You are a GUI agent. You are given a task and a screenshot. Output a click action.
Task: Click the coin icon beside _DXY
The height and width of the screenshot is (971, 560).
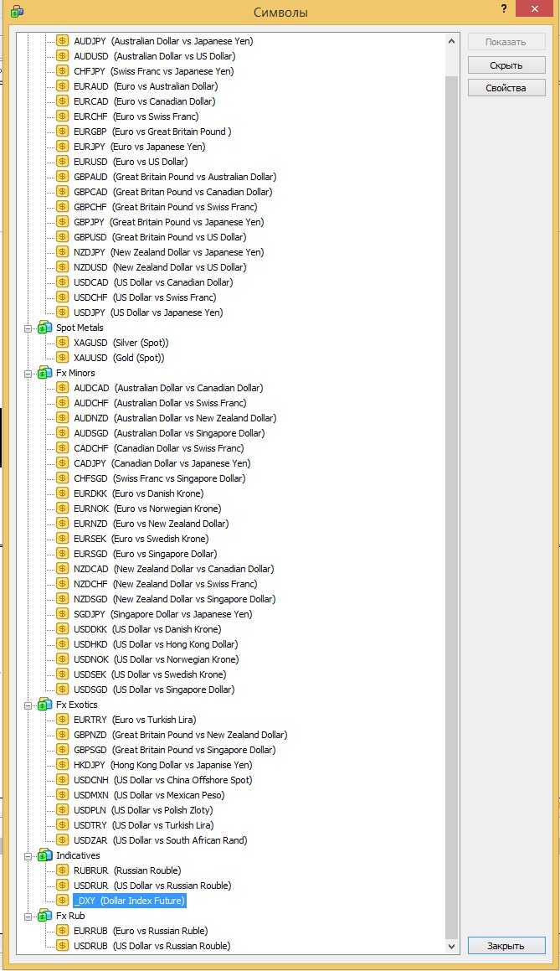click(x=63, y=901)
